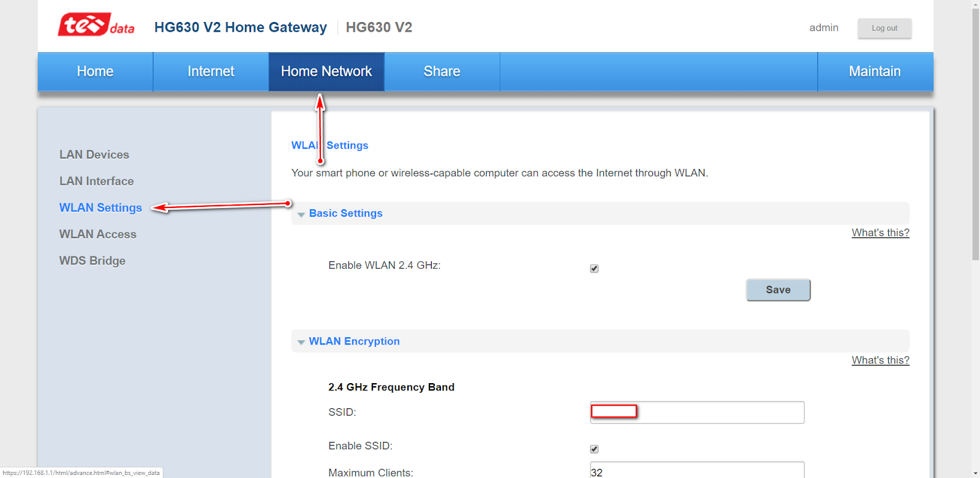Click the scrollbar down arrow
This screenshot has width=980, height=478.
(x=975, y=472)
